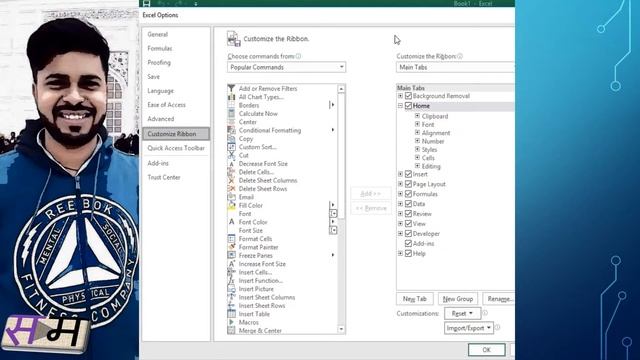The height and width of the screenshot is (360, 640).
Task: Click the Add >> button
Action: [371, 193]
